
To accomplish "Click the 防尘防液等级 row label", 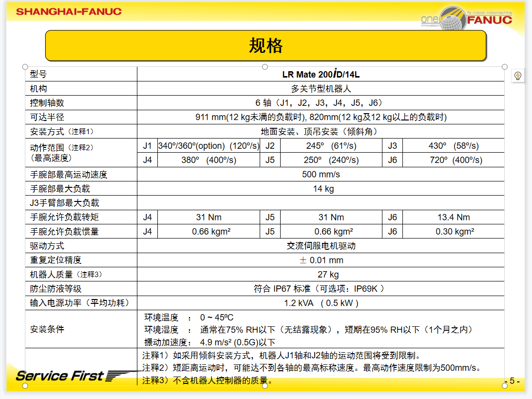I will [x=56, y=289].
